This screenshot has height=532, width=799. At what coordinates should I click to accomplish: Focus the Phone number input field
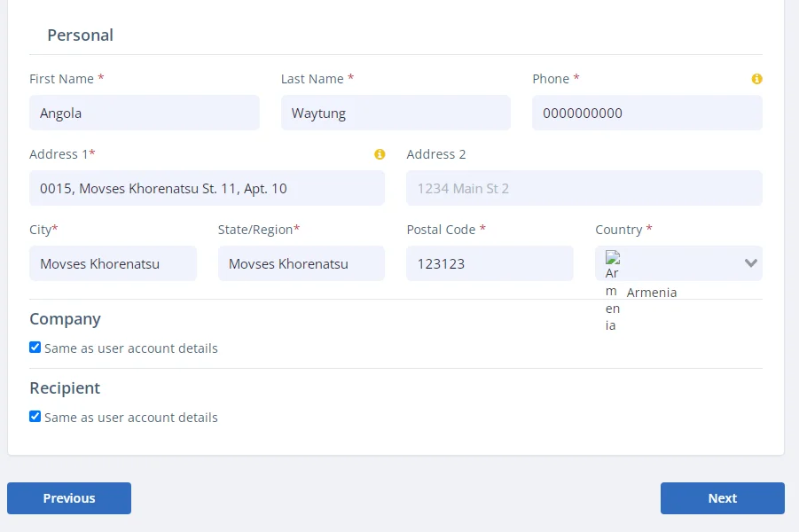[647, 113]
